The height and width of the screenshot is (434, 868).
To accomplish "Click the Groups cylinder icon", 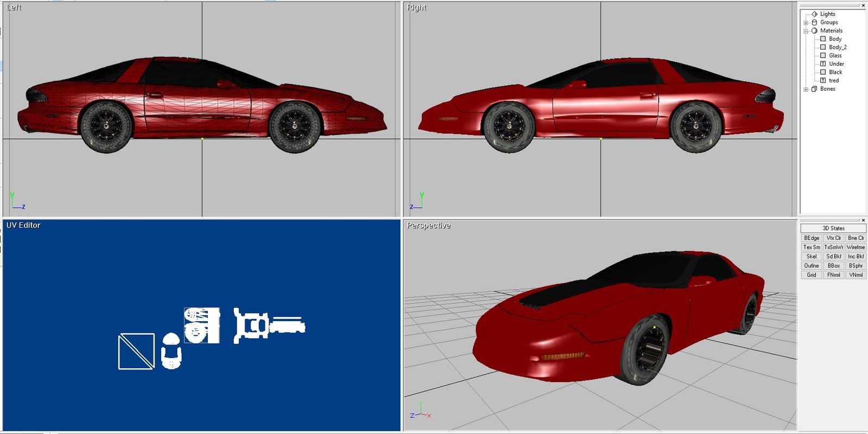I will tap(814, 22).
